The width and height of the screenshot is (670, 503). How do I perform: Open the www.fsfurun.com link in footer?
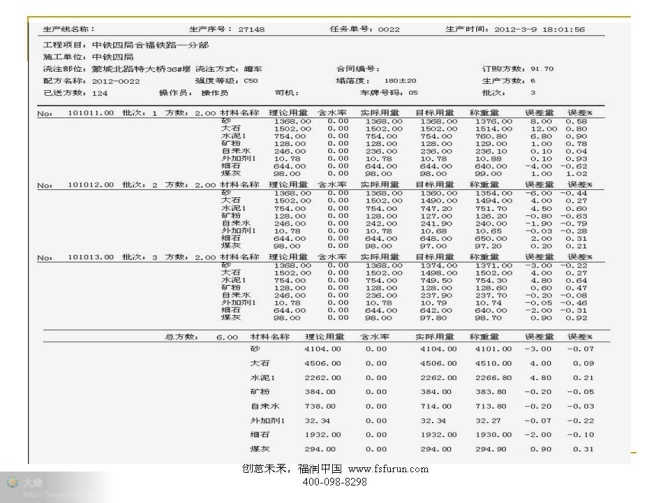(x=388, y=469)
